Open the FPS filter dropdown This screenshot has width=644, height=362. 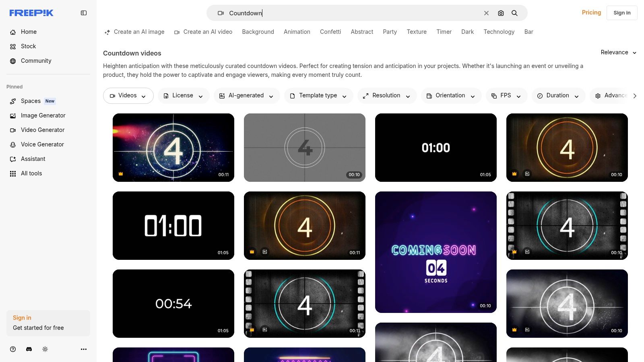click(507, 96)
